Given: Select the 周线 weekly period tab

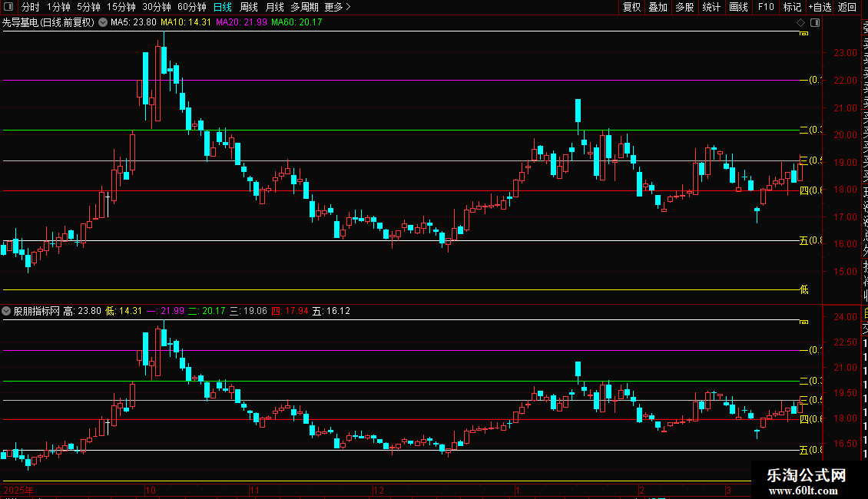Looking at the screenshot, I should tap(249, 7).
